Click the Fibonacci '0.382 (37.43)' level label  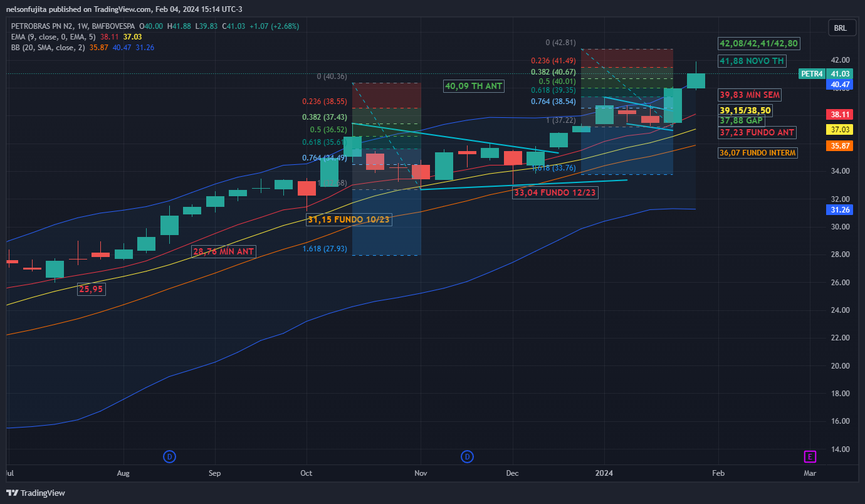click(x=324, y=117)
